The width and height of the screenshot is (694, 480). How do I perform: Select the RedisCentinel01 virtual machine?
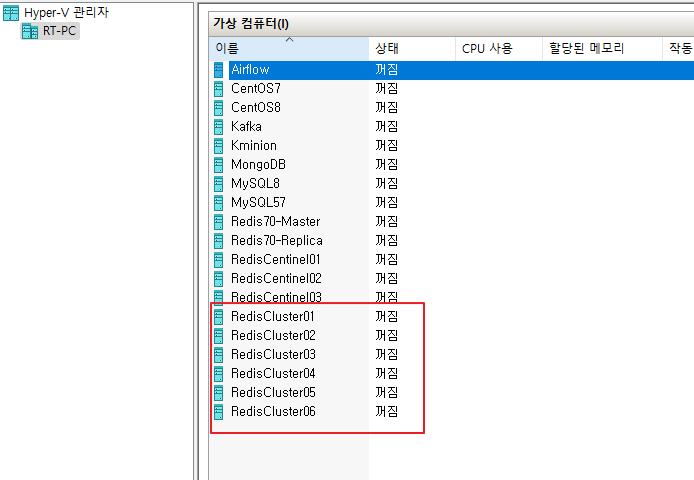275,260
